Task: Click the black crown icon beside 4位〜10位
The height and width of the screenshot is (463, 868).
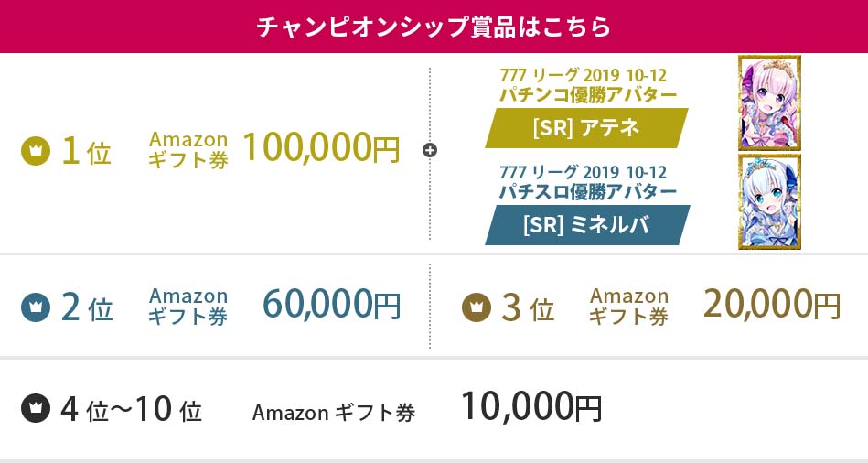Action: [34, 408]
